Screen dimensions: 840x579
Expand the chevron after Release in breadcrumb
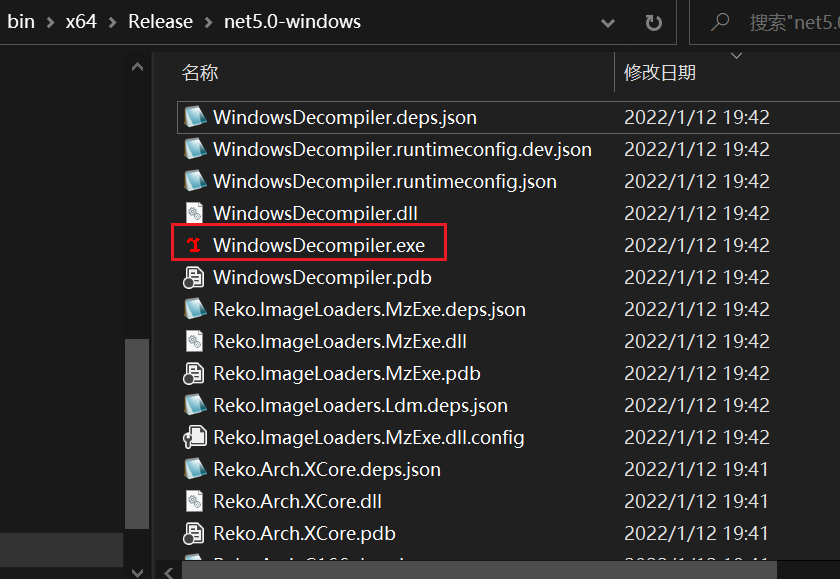click(x=208, y=22)
